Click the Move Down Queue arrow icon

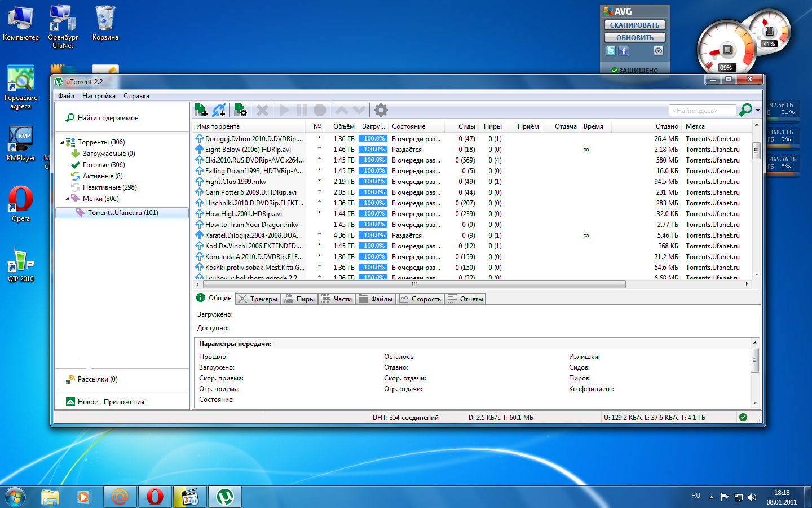(359, 110)
